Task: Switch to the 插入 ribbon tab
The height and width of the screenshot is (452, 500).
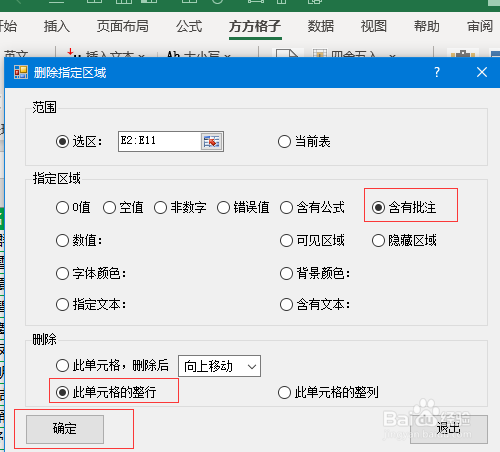Action: pyautogui.click(x=57, y=26)
